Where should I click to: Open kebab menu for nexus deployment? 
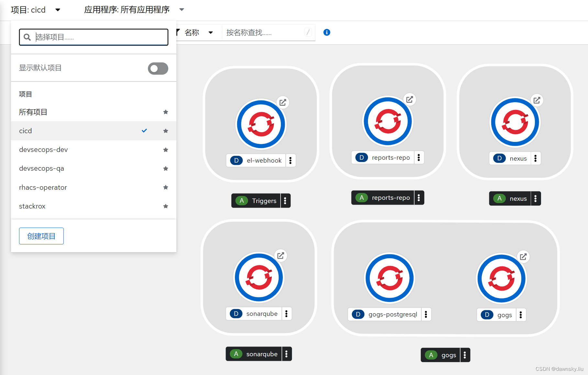tap(536, 158)
